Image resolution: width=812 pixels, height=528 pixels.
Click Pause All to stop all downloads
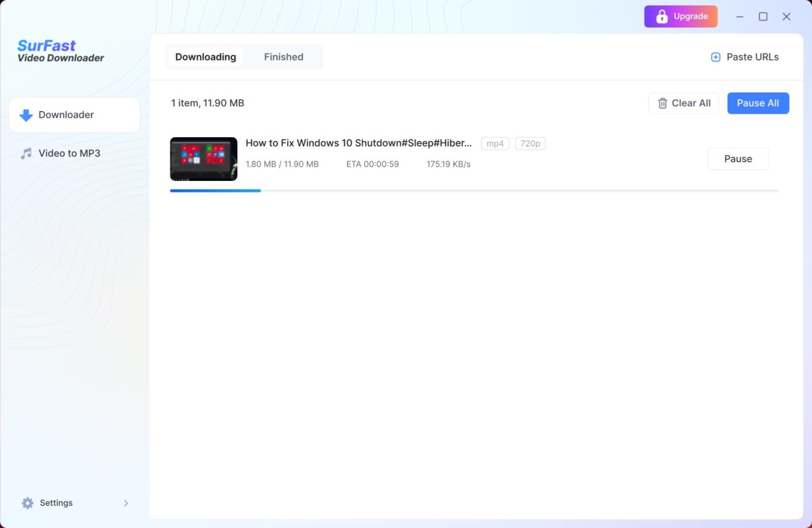[x=758, y=103]
